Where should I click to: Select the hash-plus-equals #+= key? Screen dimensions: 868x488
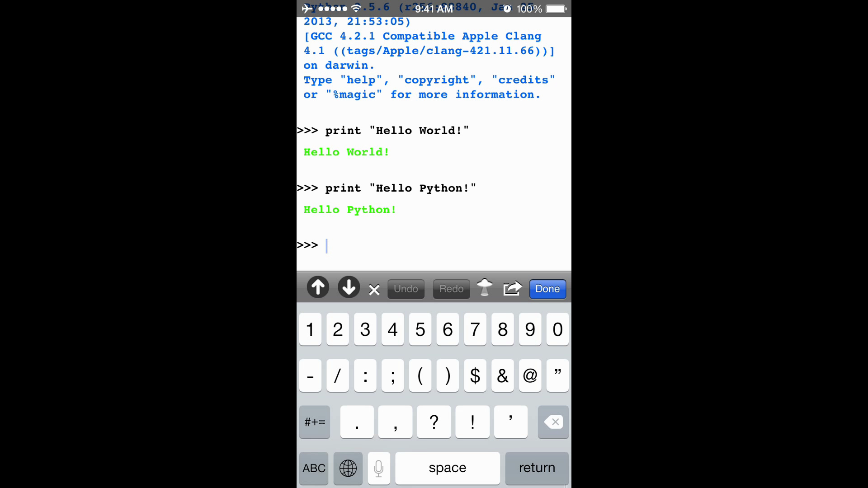pyautogui.click(x=314, y=421)
